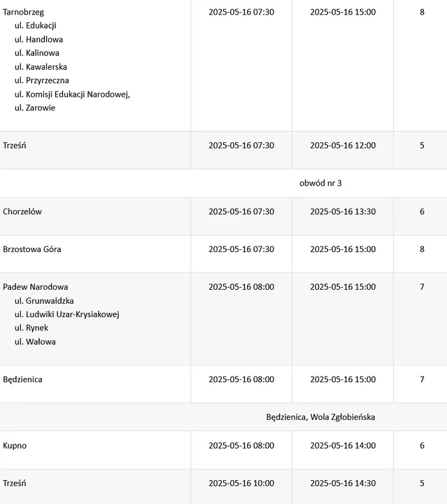Click the Tarnobrzeg locality name
447x504 pixels.
23,12
